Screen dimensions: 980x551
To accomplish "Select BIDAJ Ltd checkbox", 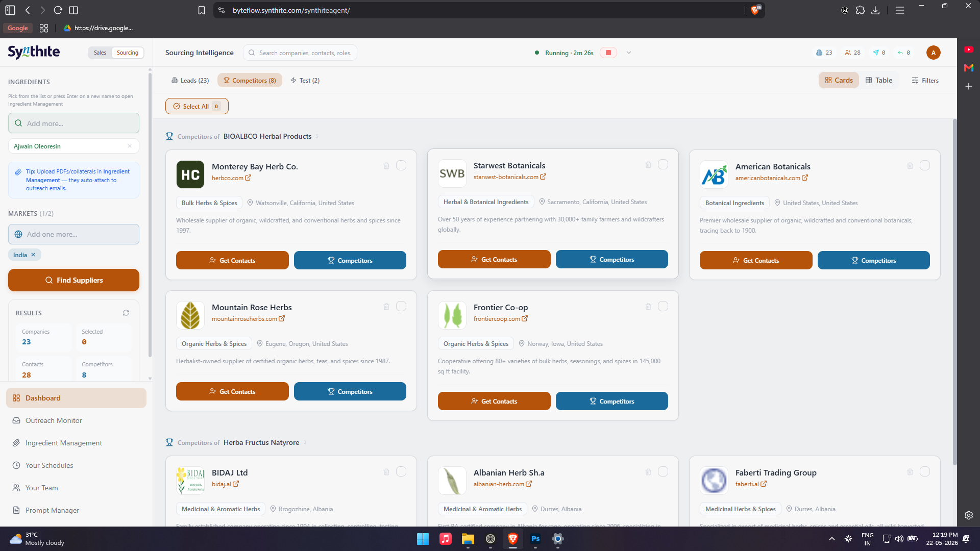I will 401,471.
